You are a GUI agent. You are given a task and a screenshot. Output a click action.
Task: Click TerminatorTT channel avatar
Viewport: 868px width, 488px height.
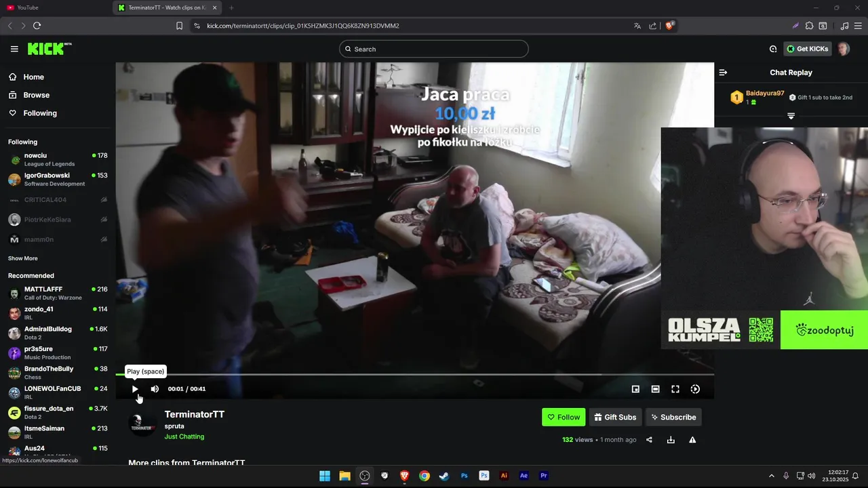142,424
